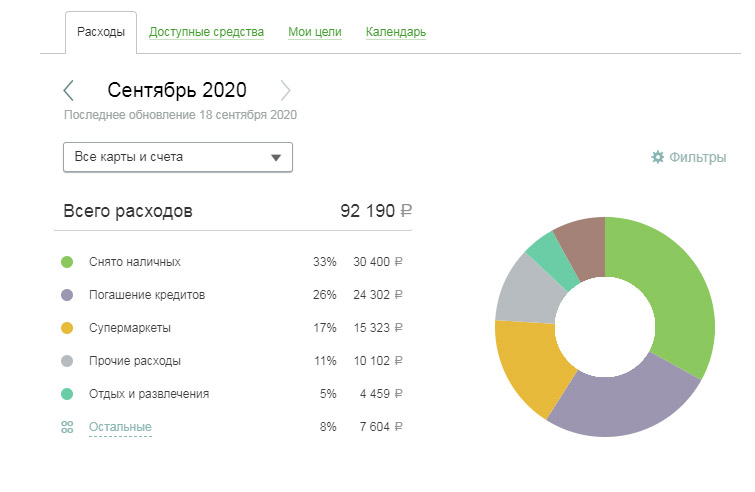Select the Прочие расходы category label
755x492 pixels.
click(135, 361)
